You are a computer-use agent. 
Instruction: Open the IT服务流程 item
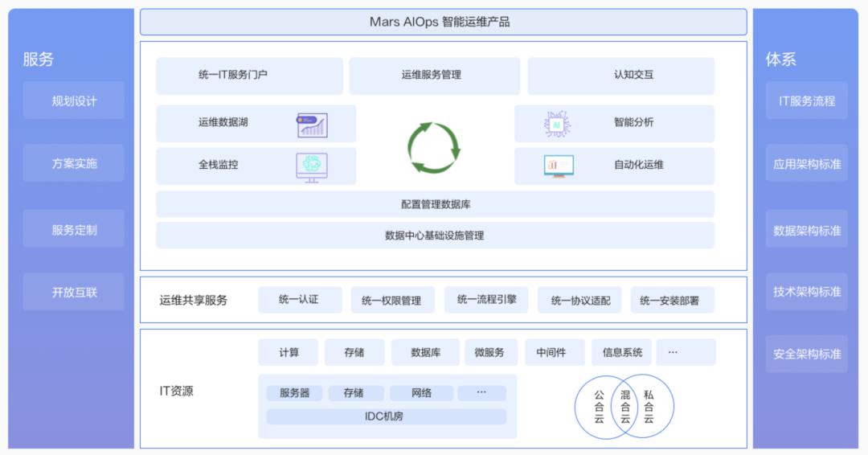807,100
